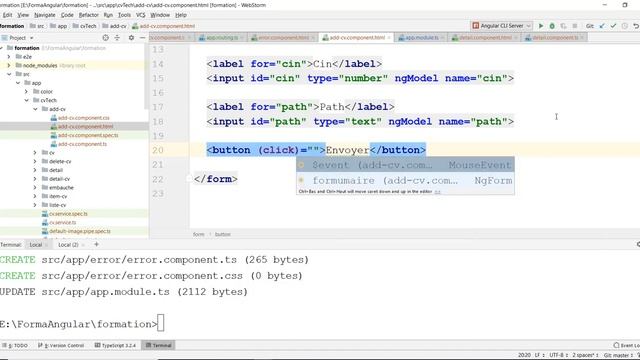Click the Stop process square icon

click(x=575, y=26)
